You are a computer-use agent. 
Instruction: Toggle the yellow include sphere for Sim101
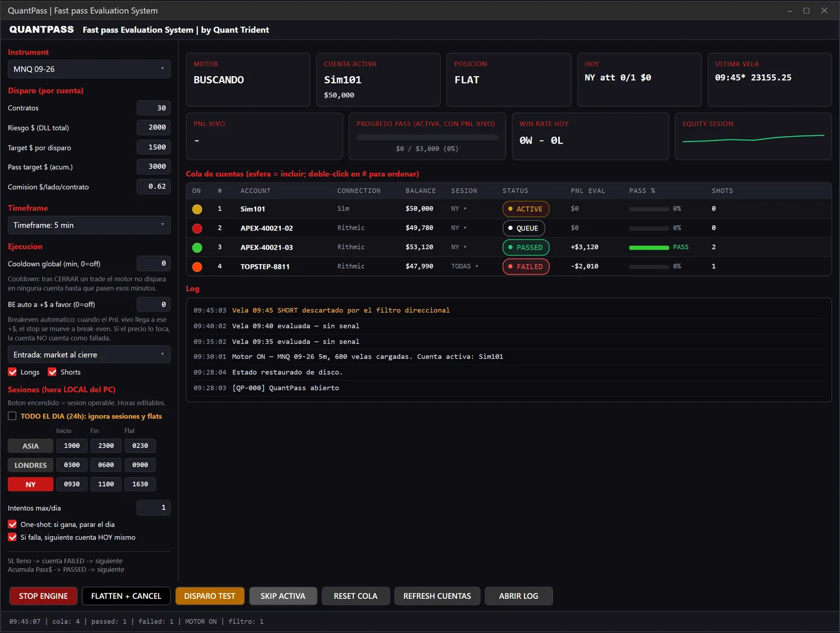click(x=197, y=209)
